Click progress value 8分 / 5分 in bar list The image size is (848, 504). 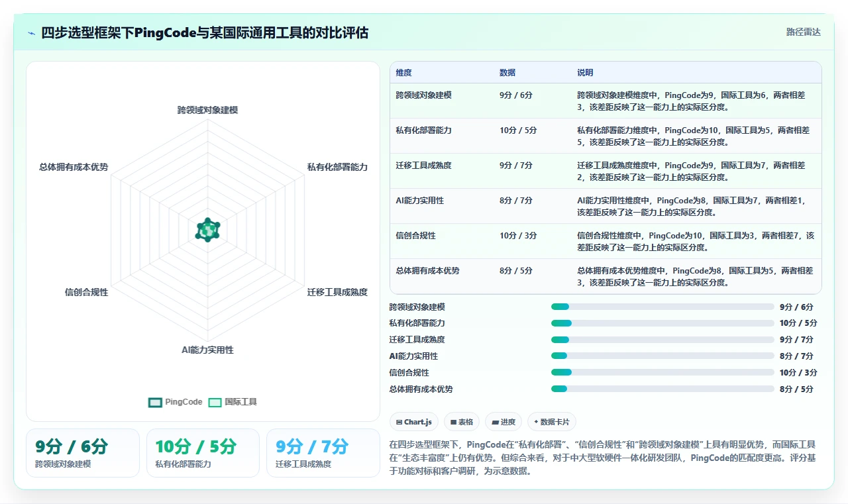click(x=796, y=389)
